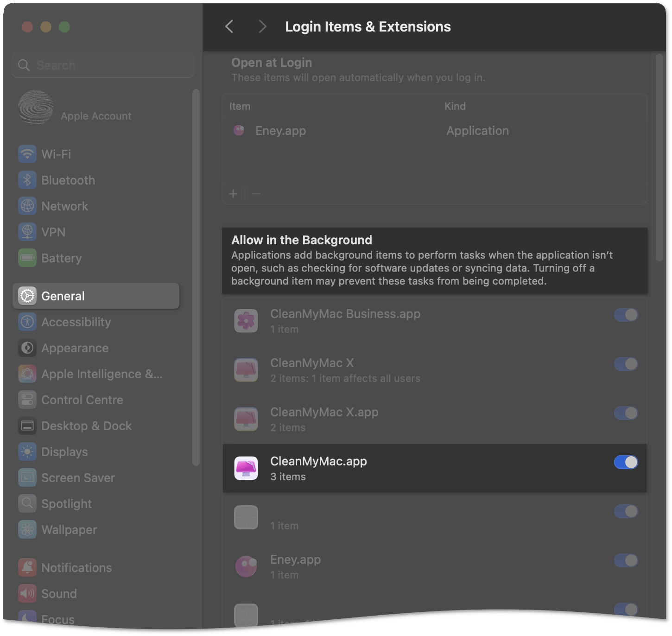Select the Network globe icon

[x=27, y=206]
